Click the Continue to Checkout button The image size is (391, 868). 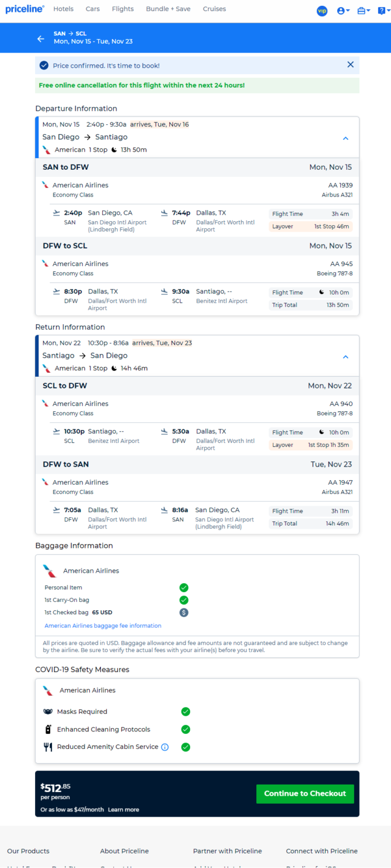(x=305, y=793)
